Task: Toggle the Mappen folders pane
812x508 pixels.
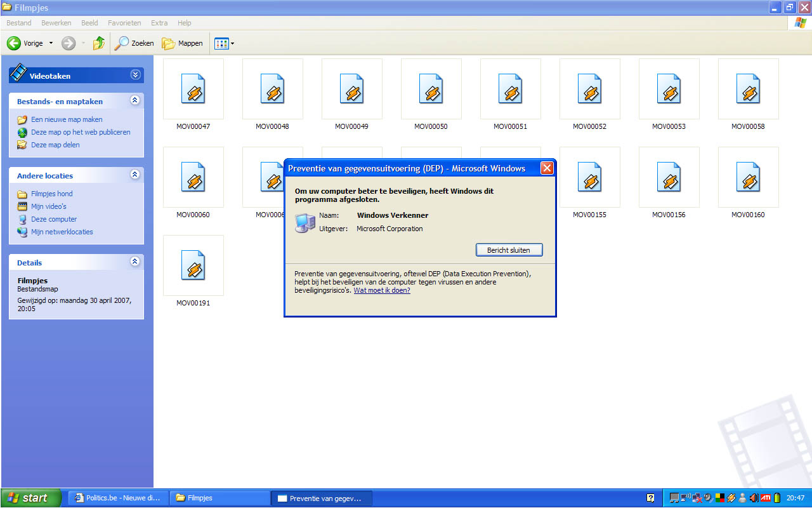Action: click(x=182, y=43)
